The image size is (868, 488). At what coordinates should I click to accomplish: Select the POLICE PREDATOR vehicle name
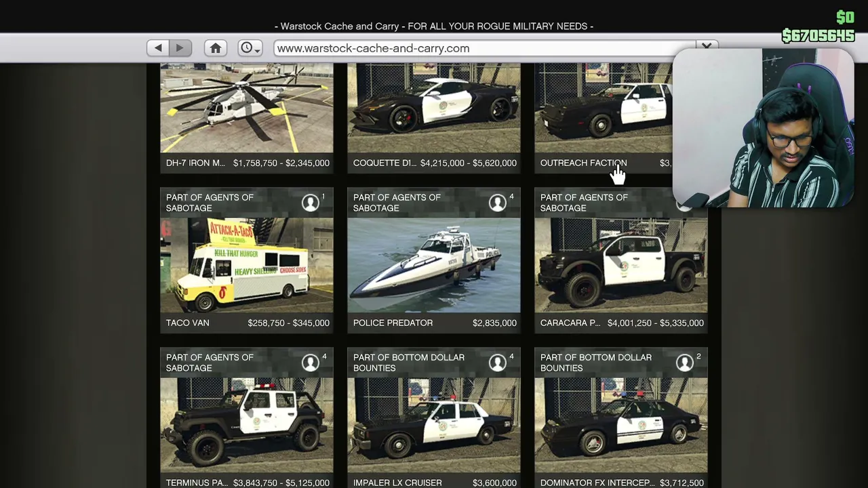pos(393,323)
